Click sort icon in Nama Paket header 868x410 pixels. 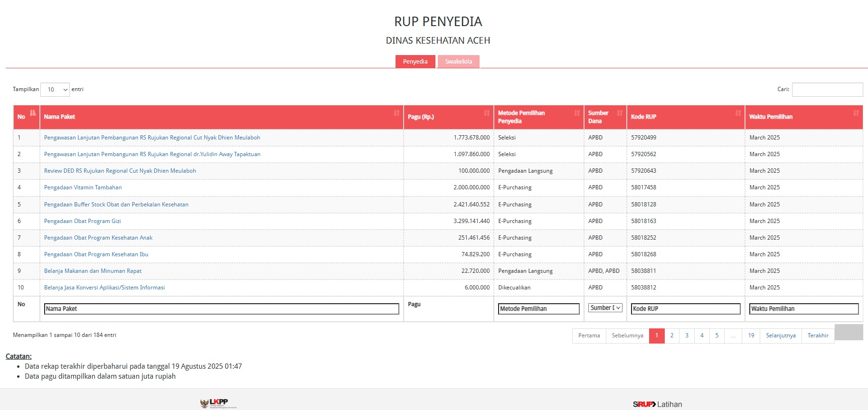click(x=396, y=113)
